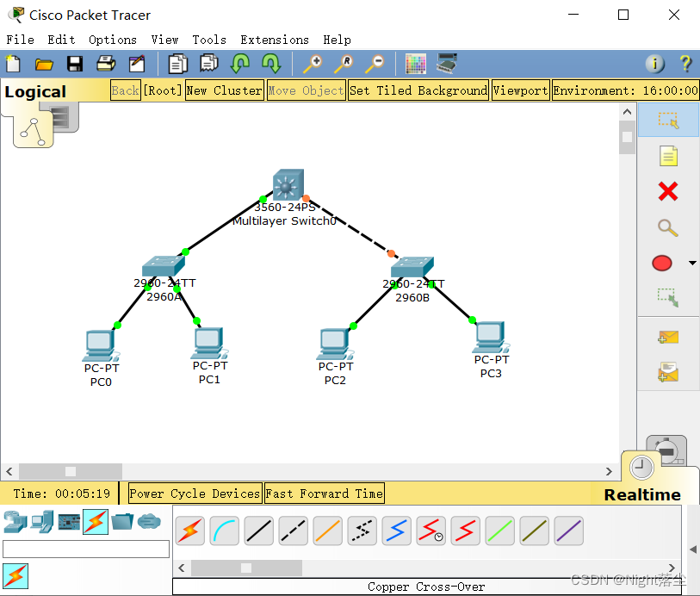Choose the Inspect magnifier tool

coord(668,227)
